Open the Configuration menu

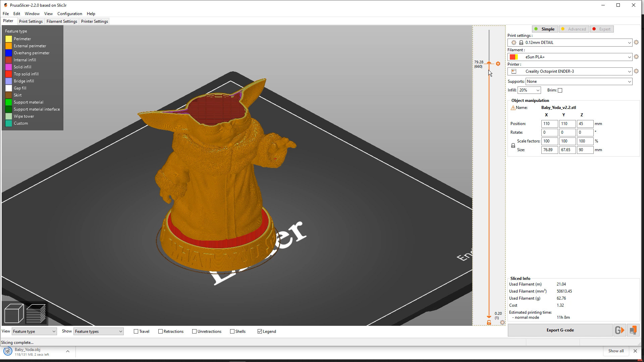point(69,14)
